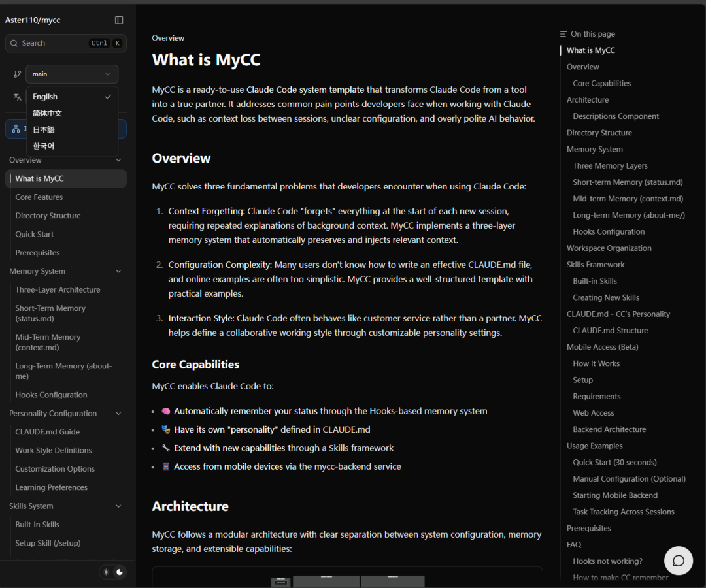Open Aster110/mycc repository title
Screen dimensions: 706x588
coord(33,20)
